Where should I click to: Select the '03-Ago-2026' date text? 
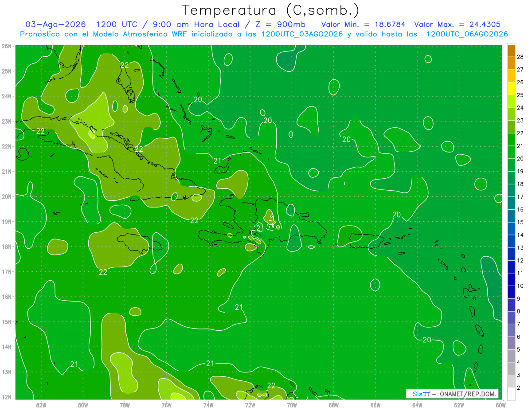56,24
